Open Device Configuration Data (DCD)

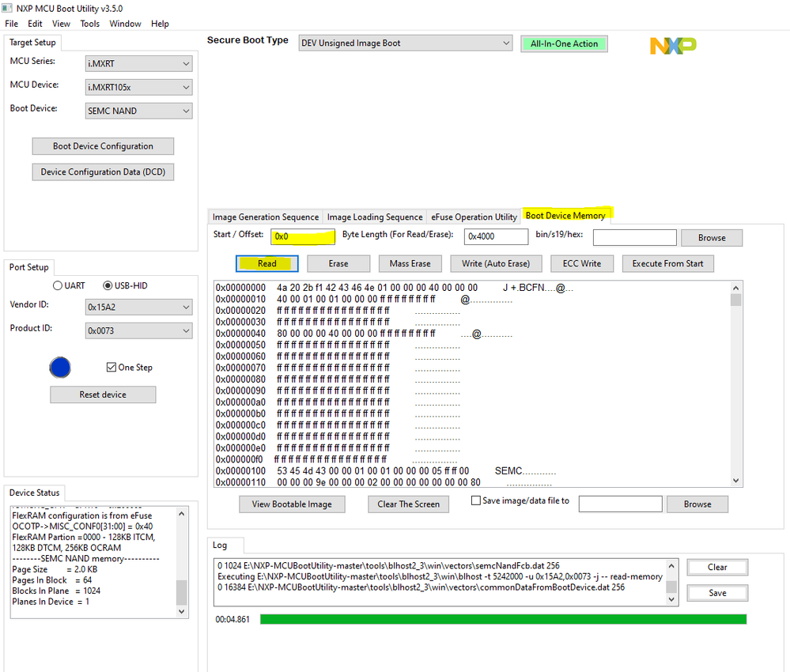(103, 172)
